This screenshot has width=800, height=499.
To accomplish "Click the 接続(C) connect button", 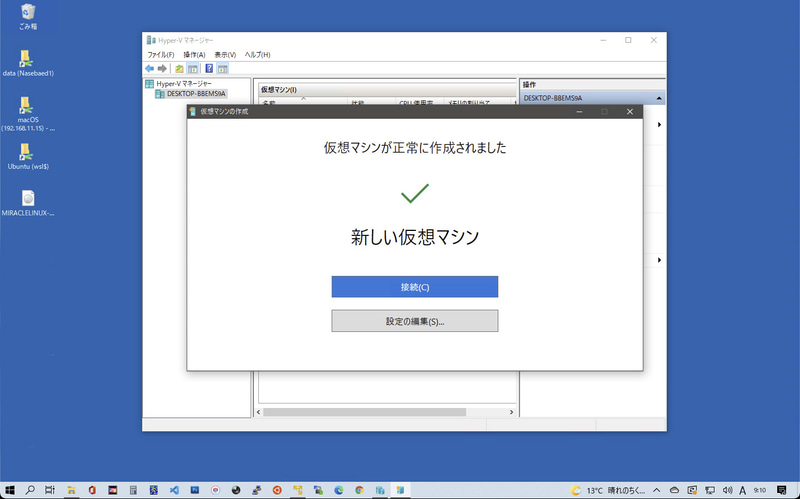I will coord(414,287).
